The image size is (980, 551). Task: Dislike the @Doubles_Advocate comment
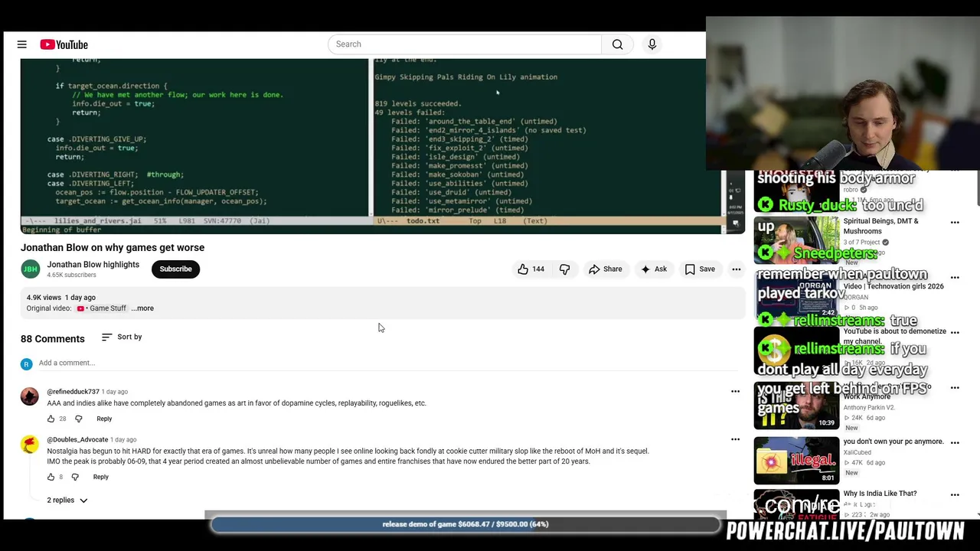coord(75,477)
